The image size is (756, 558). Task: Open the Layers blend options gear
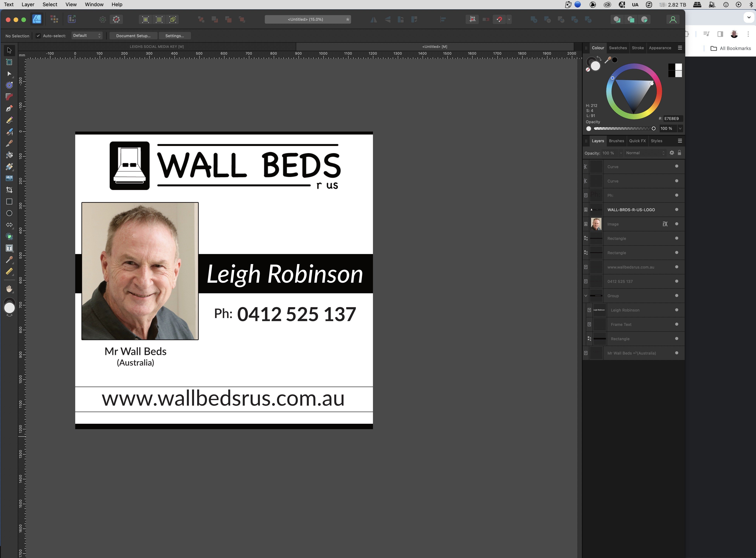pos(672,153)
